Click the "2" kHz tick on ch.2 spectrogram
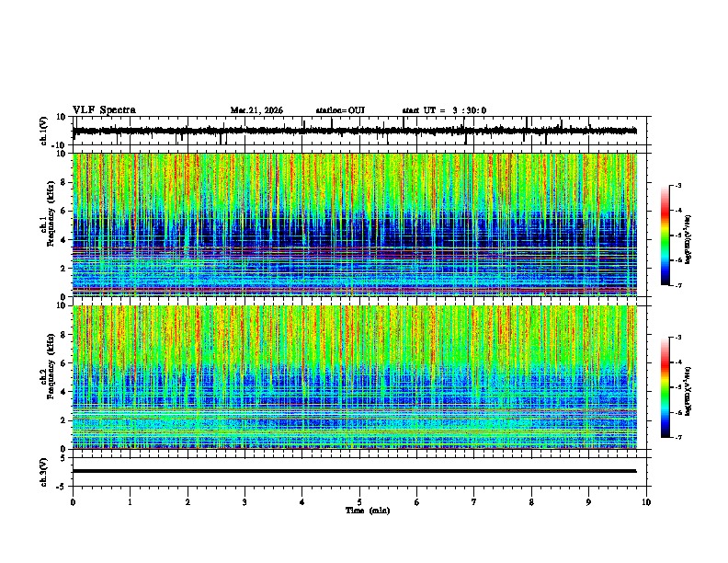 [63, 420]
